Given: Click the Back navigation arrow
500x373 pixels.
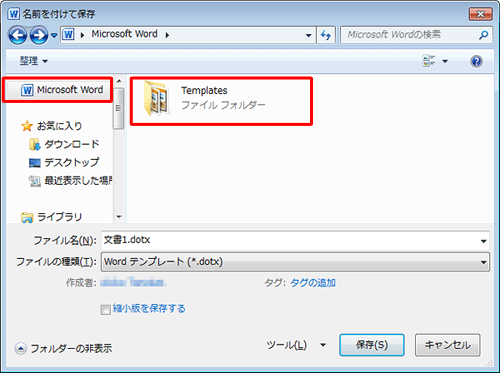Looking at the screenshot, I should 17,35.
